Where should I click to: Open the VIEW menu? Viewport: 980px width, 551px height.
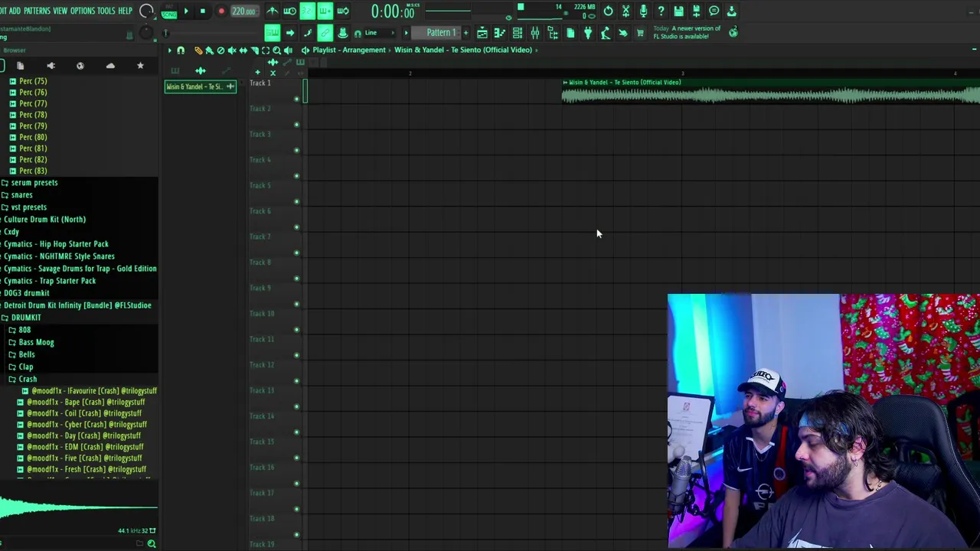60,11
